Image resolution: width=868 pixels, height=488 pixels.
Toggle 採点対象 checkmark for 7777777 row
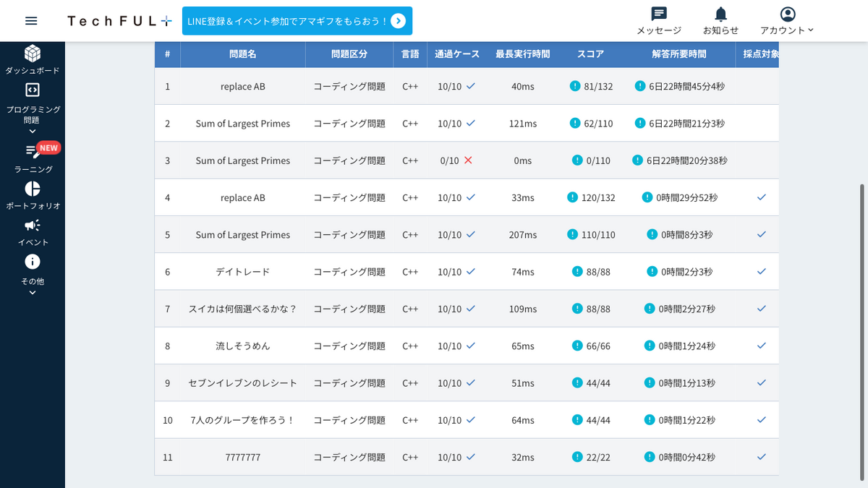(761, 457)
